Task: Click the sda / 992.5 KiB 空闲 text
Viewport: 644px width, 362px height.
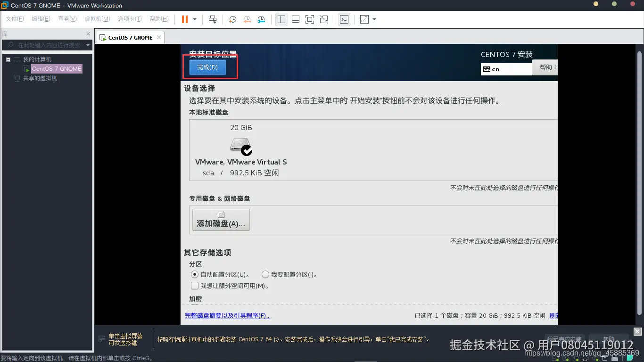Action: pyautogui.click(x=241, y=173)
